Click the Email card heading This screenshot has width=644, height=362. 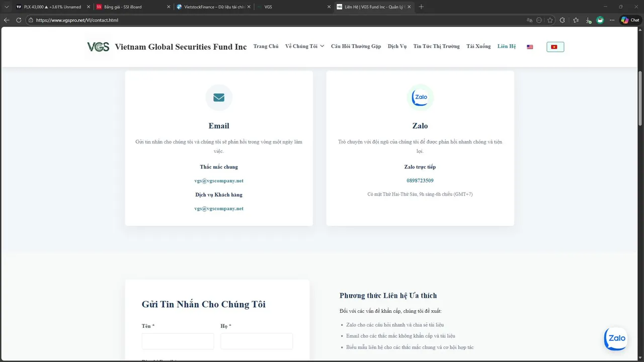[x=219, y=126]
